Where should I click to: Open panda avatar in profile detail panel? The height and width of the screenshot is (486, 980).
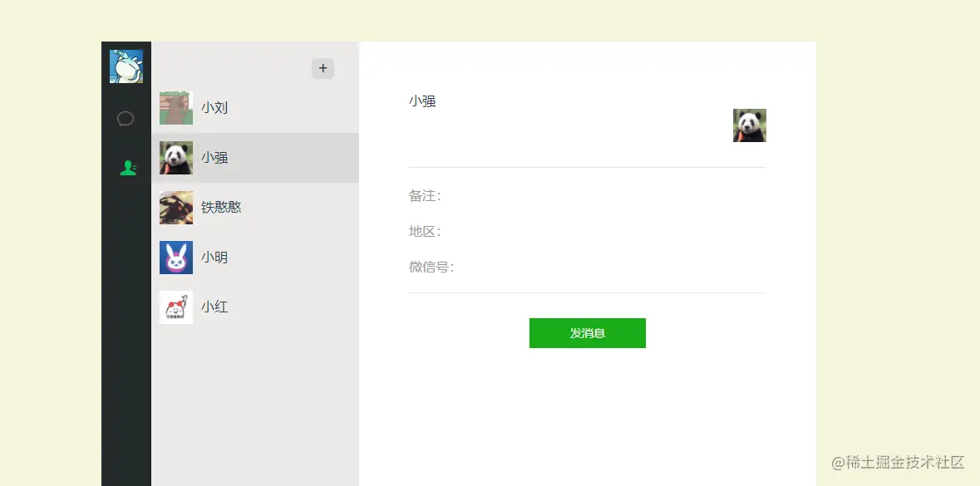click(x=750, y=125)
